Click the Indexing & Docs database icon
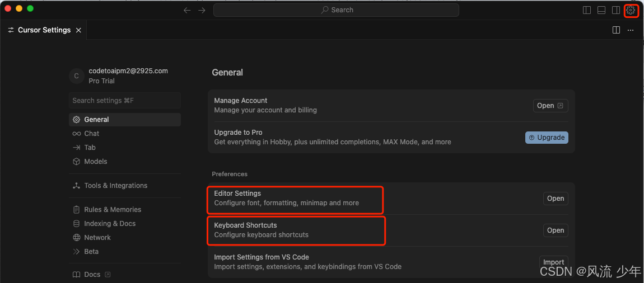 pyautogui.click(x=76, y=224)
